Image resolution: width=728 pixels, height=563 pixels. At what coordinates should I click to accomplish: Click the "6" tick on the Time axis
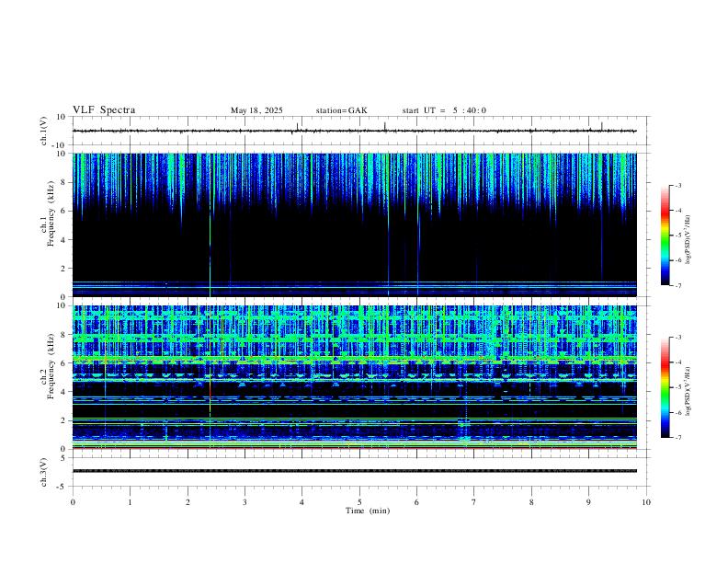point(417,502)
